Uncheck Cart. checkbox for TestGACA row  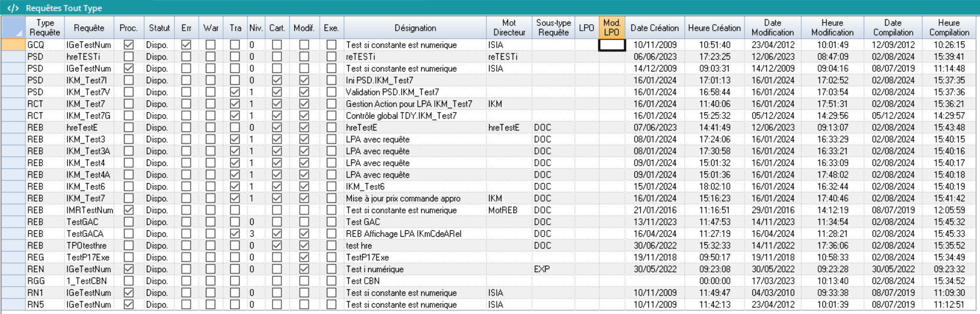pos(277,234)
